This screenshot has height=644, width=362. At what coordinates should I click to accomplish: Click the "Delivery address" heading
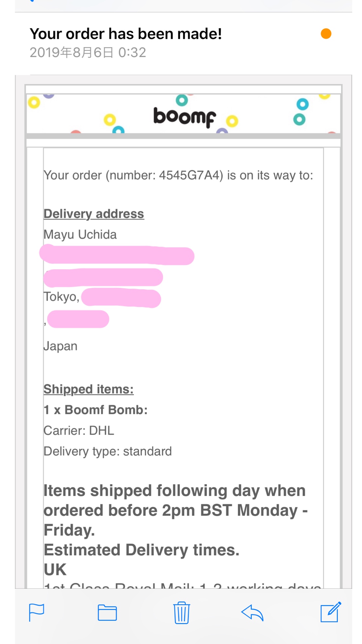[94, 214]
